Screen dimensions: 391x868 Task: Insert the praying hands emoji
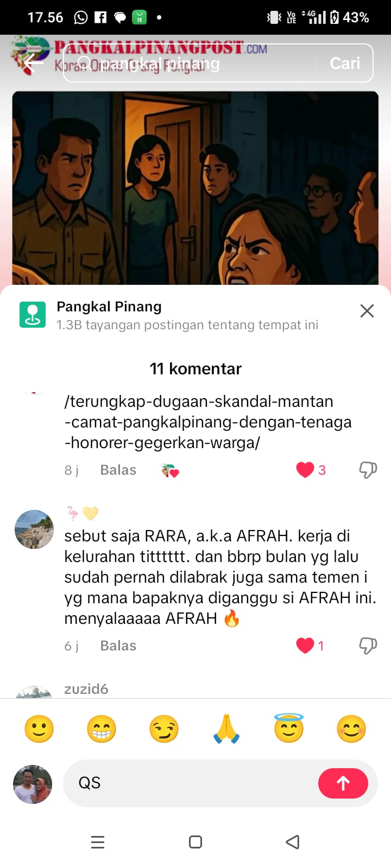226,729
